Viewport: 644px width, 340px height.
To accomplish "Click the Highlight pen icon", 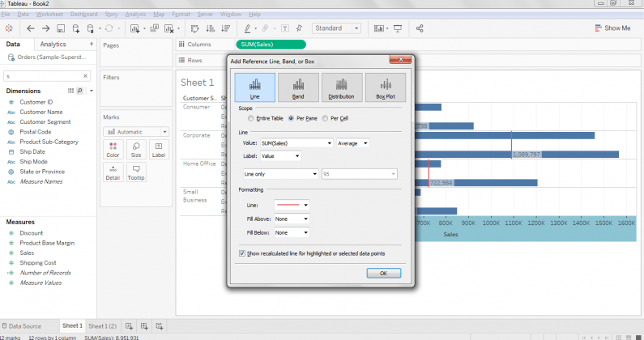I will [x=247, y=28].
